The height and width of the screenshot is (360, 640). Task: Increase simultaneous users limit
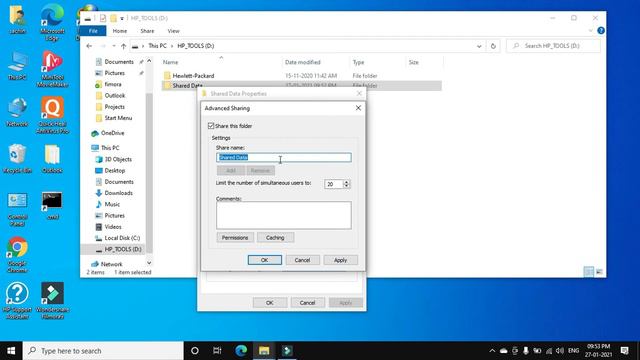tap(347, 182)
